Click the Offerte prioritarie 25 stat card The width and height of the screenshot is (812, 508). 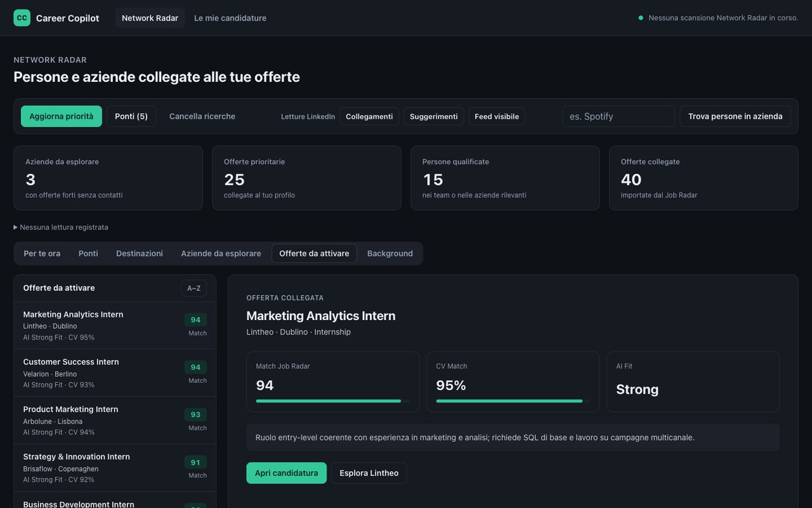306,178
